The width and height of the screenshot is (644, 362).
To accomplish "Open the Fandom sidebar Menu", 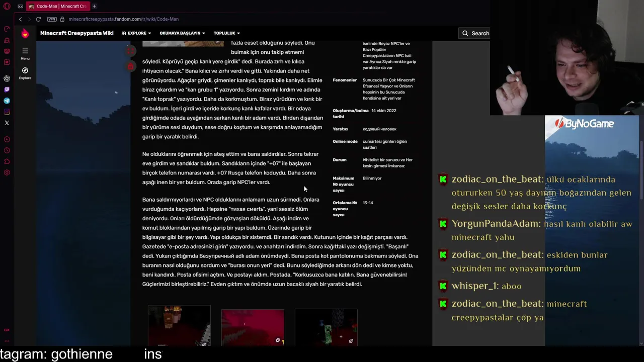I will pos(25,54).
